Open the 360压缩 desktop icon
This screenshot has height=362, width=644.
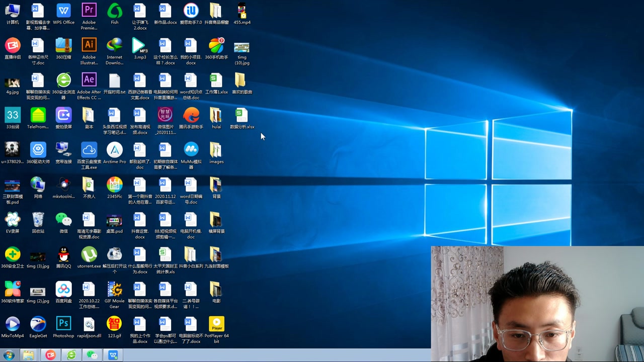coord(63,49)
